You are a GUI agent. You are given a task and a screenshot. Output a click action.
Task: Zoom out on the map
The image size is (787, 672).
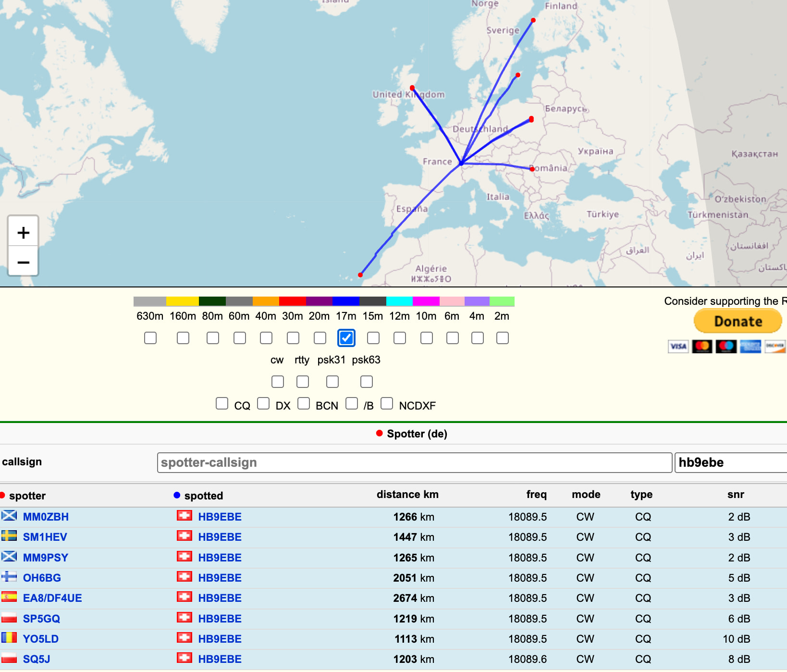(23, 262)
